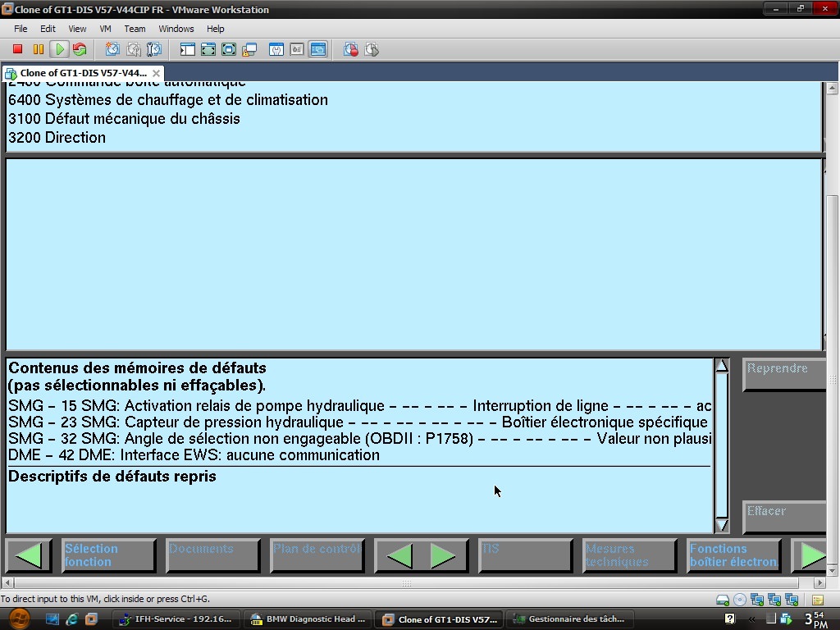Open the VM menu

click(x=106, y=29)
